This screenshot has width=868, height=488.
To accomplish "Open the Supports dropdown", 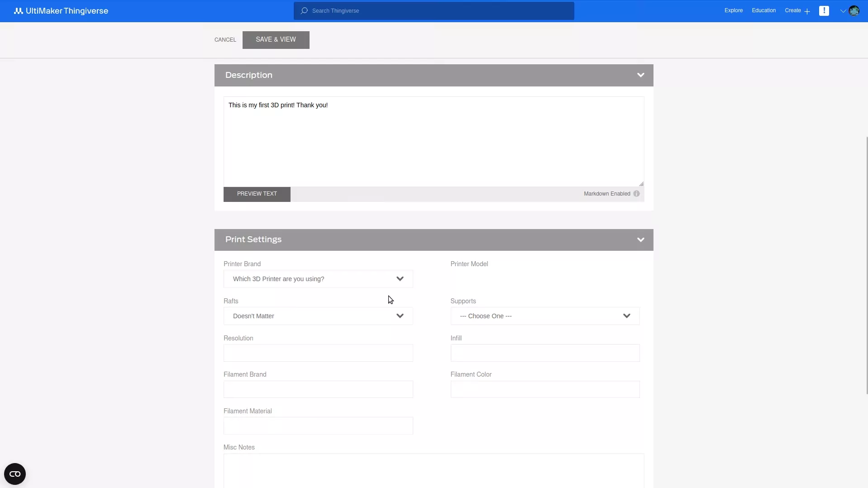I will 544,316.
